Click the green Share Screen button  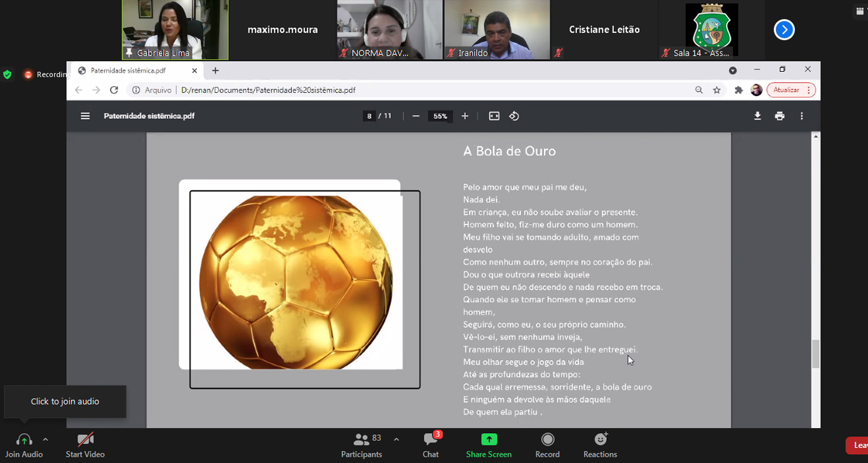pos(489,445)
